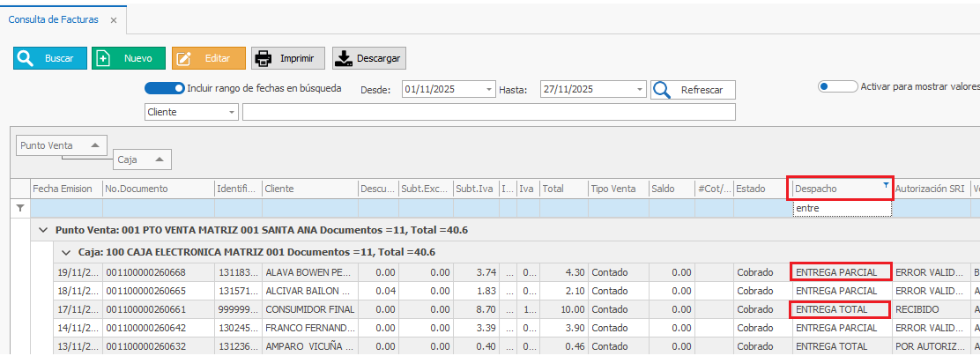The width and height of the screenshot is (980, 356).
Task: Expand the Cliente search type combo box
Action: (232, 113)
